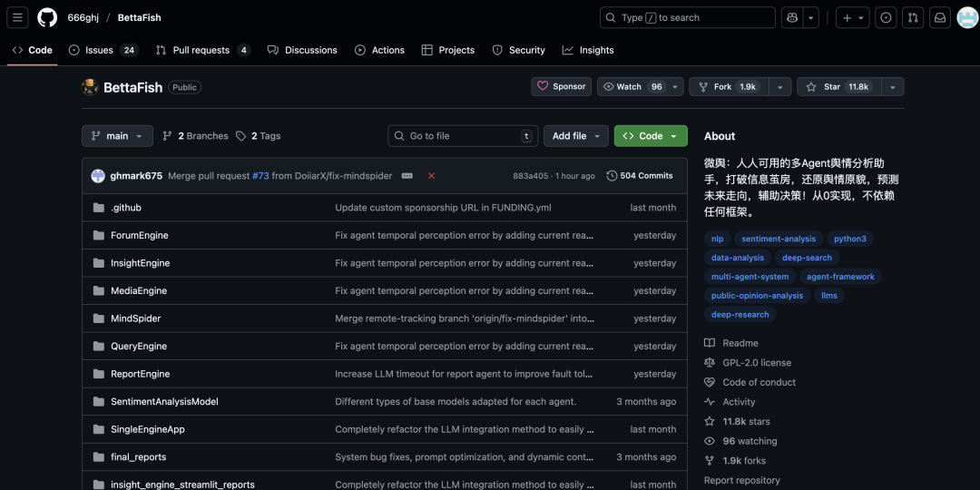This screenshot has width=980, height=490.
Task: Open the main branch selector
Action: (117, 135)
